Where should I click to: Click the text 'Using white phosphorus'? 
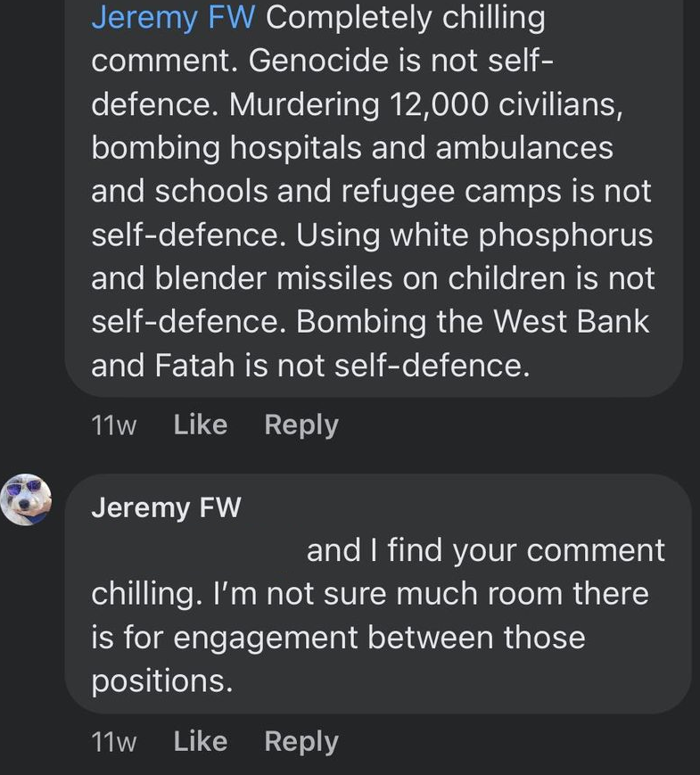474,235
